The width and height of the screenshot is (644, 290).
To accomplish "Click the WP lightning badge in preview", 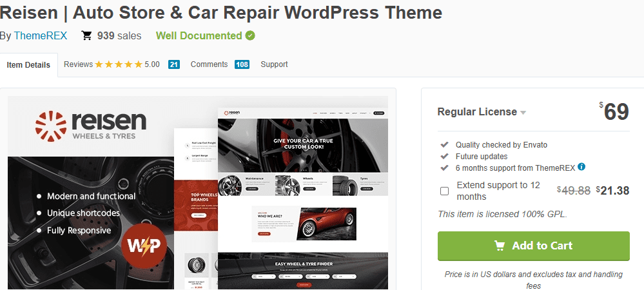I will click(x=144, y=246).
